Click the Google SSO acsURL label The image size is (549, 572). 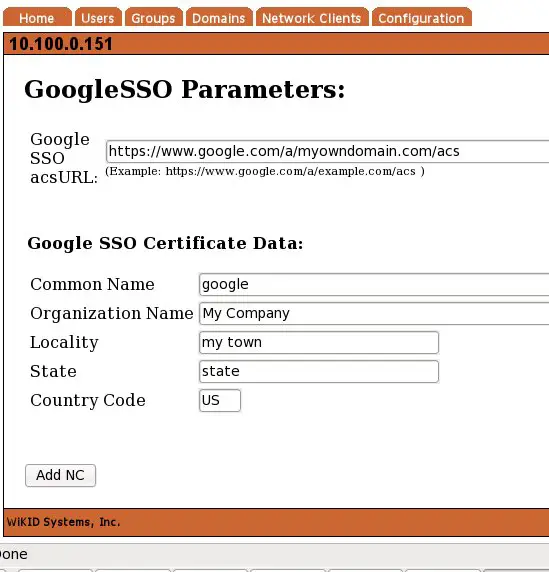pos(64,158)
